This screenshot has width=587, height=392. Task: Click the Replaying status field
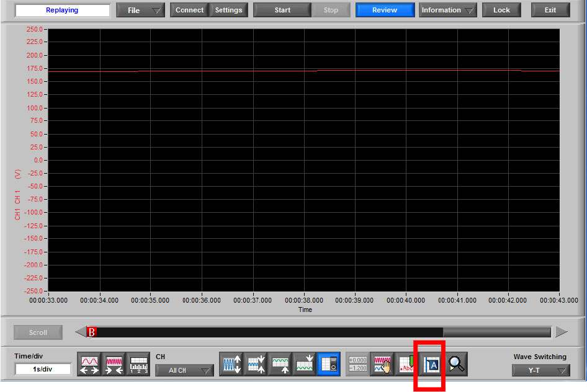click(x=62, y=11)
